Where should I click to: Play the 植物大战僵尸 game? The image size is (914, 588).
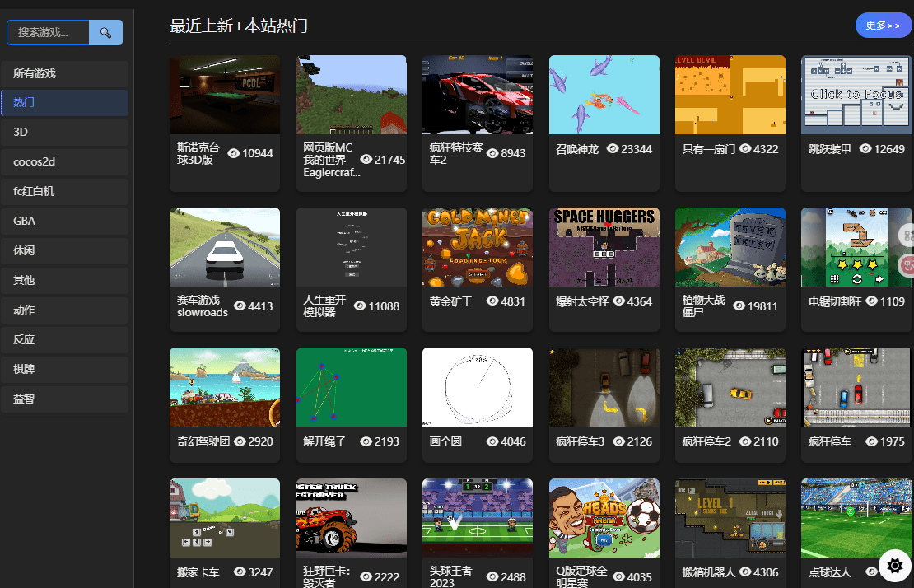click(730, 245)
